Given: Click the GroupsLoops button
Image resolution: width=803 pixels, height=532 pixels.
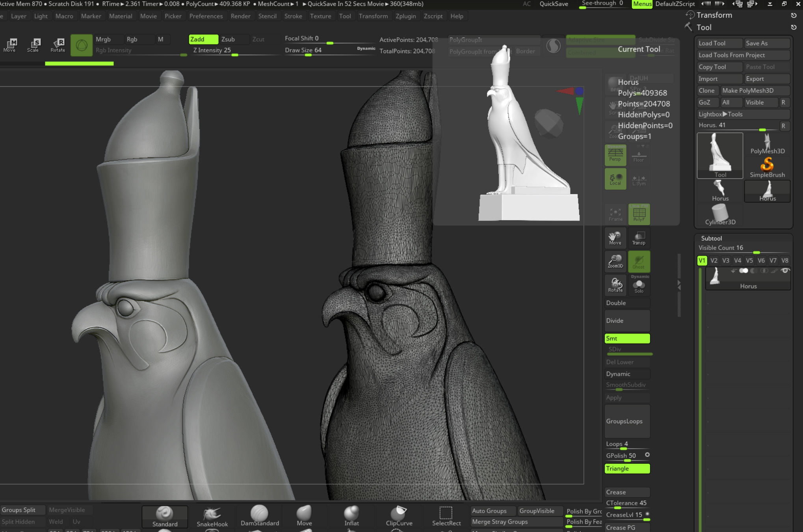Looking at the screenshot, I should 627,421.
